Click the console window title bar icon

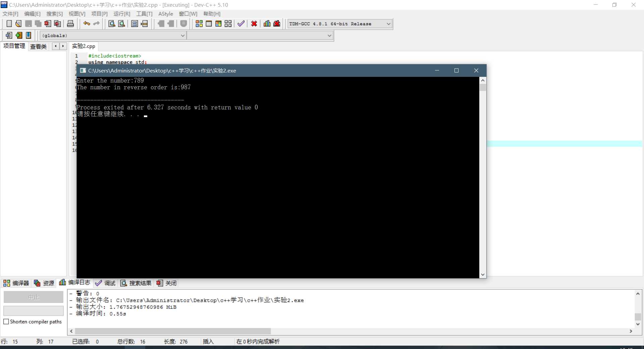(83, 70)
